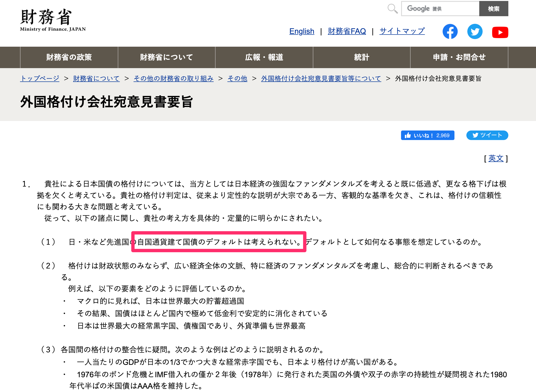Click 外国格付け会社宛意見書要旨等について breadcrumb

321,78
